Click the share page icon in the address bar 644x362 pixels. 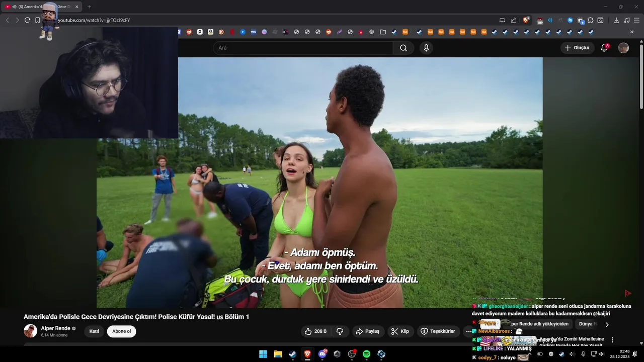click(513, 20)
